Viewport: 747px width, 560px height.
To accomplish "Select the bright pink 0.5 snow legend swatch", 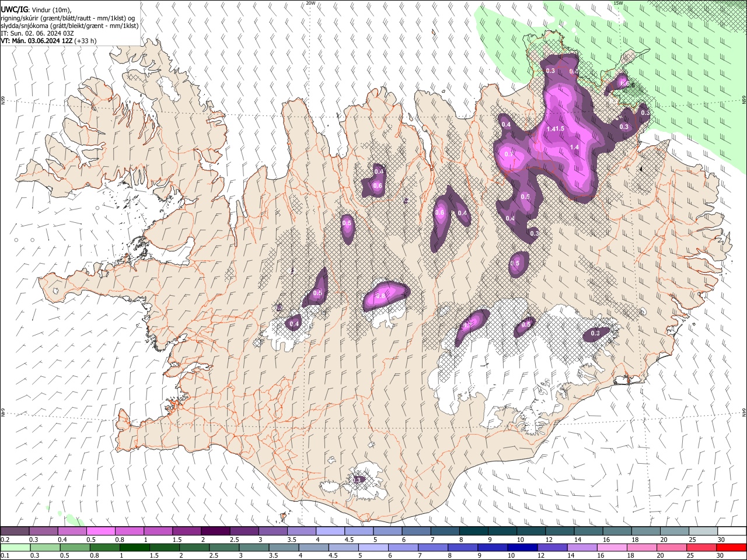I will pyautogui.click(x=100, y=531).
